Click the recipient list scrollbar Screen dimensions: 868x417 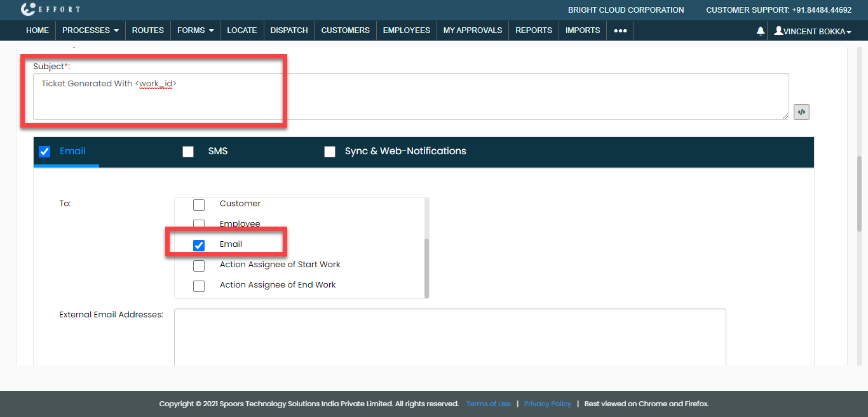coord(426,267)
